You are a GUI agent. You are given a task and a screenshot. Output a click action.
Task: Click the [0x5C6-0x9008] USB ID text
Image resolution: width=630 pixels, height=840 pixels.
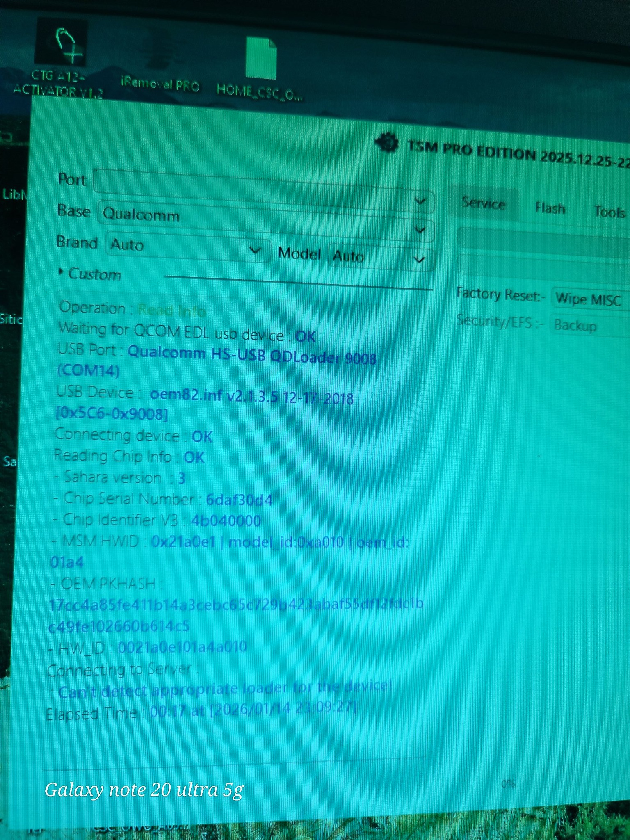coord(112,413)
